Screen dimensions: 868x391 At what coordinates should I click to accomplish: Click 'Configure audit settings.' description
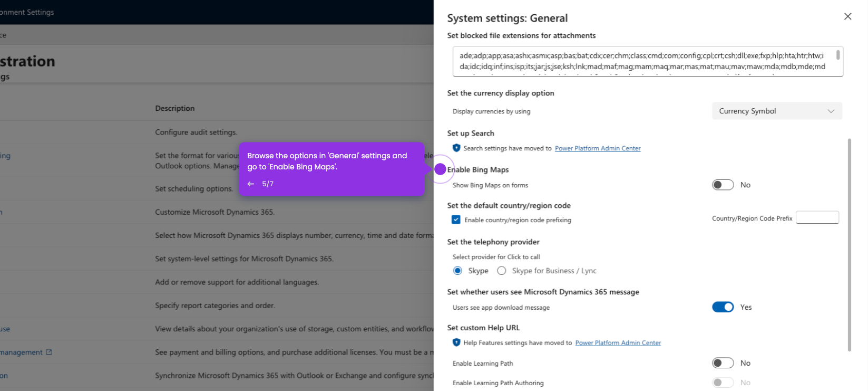pos(196,132)
